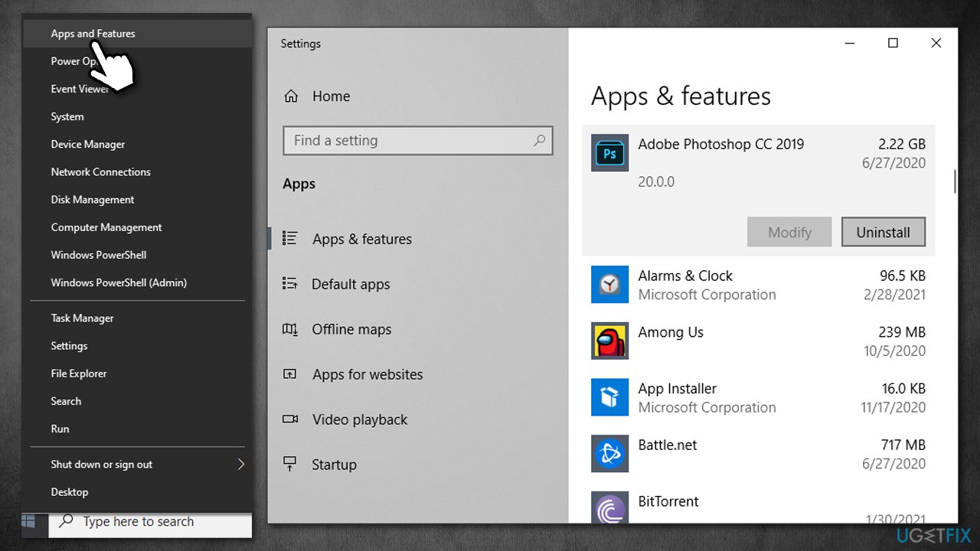Image resolution: width=980 pixels, height=551 pixels.
Task: Click the Apps for websites sidebar icon
Action: click(x=290, y=374)
